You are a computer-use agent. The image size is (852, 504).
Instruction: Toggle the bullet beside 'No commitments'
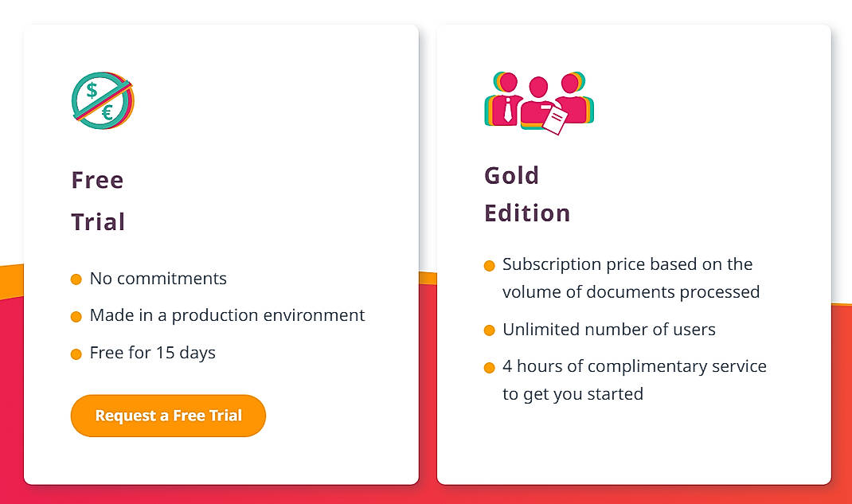click(x=77, y=279)
